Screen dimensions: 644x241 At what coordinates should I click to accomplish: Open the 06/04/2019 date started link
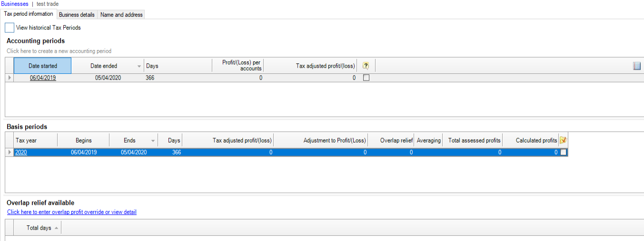point(43,78)
